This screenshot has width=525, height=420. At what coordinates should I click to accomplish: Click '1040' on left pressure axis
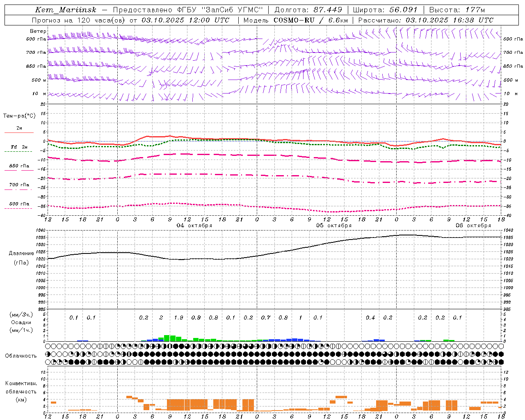[40, 231]
